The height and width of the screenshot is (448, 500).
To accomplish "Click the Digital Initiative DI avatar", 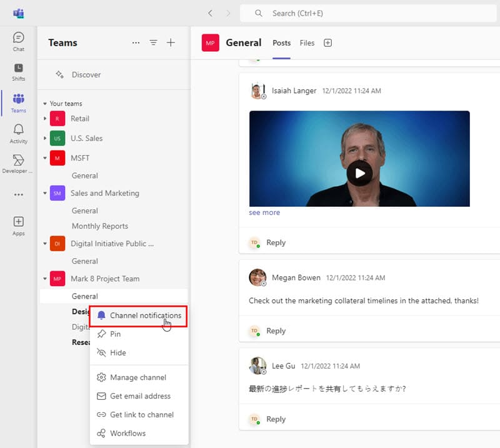I will tap(57, 244).
